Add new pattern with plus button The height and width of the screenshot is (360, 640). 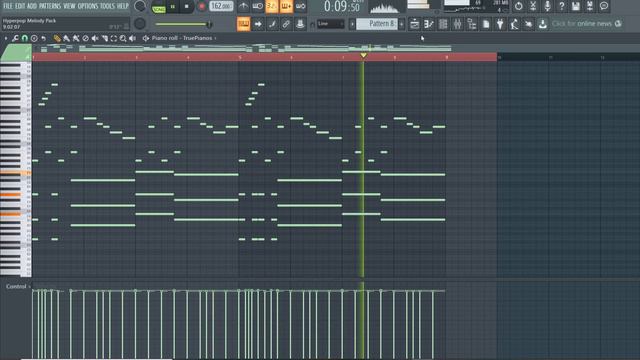pyautogui.click(x=402, y=24)
